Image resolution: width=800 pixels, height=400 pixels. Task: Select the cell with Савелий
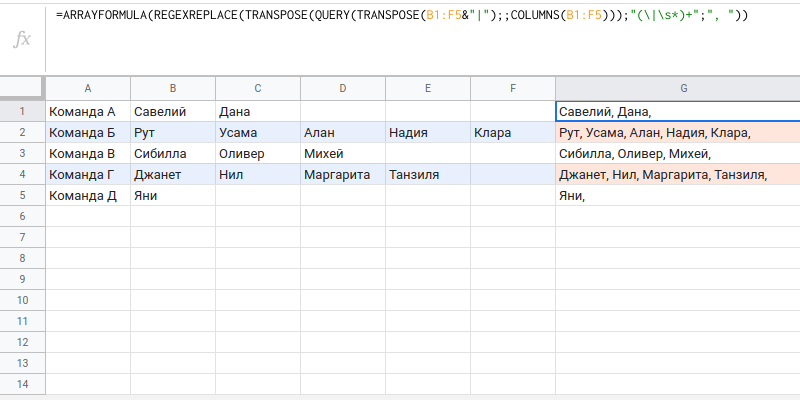click(x=173, y=112)
